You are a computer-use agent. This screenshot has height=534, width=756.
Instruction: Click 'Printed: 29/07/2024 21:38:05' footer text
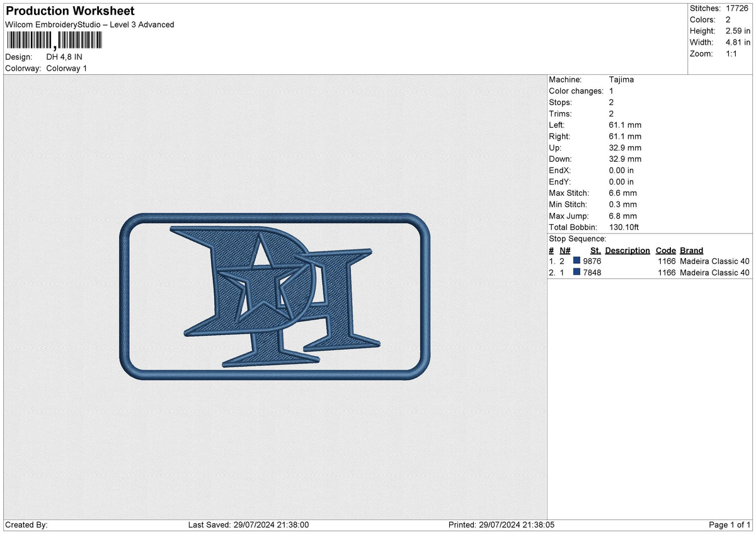pyautogui.click(x=501, y=525)
